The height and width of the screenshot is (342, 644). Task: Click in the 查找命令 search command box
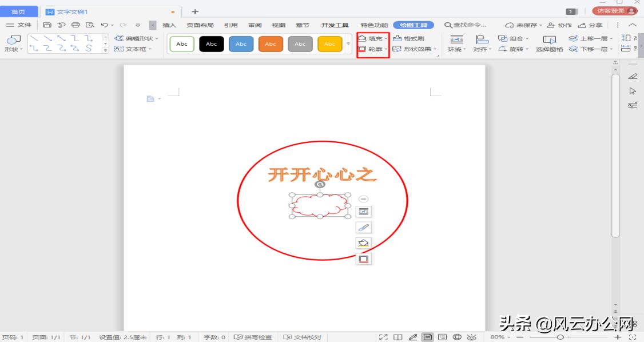[466, 25]
